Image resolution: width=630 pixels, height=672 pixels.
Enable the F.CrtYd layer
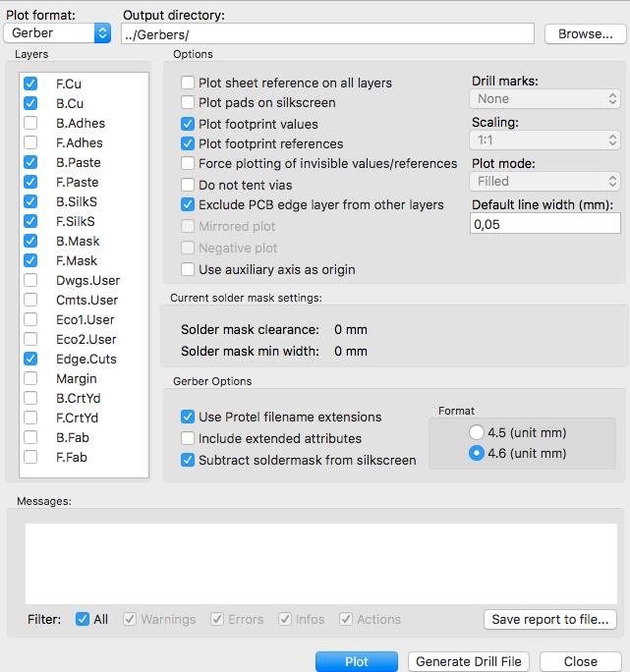pyautogui.click(x=30, y=418)
